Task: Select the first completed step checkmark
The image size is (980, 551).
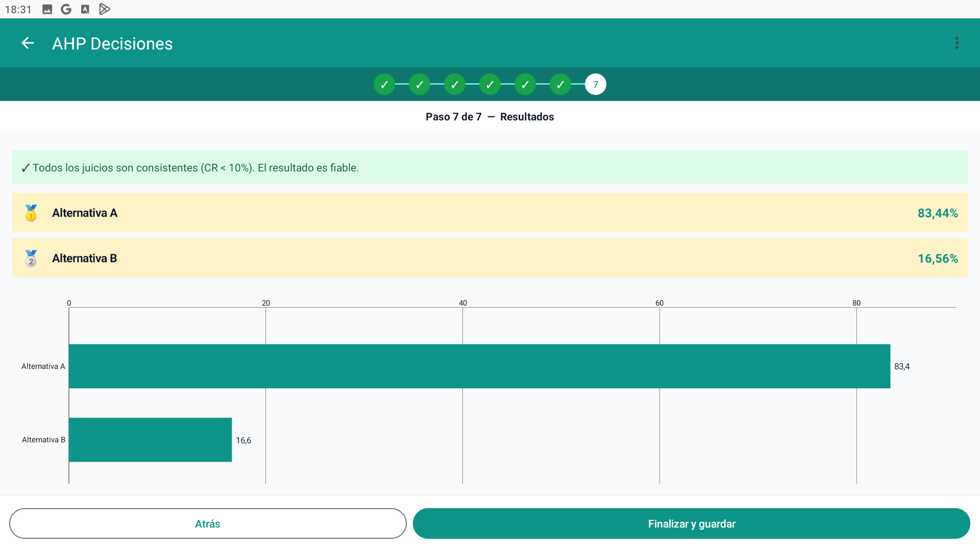Action: pos(384,85)
